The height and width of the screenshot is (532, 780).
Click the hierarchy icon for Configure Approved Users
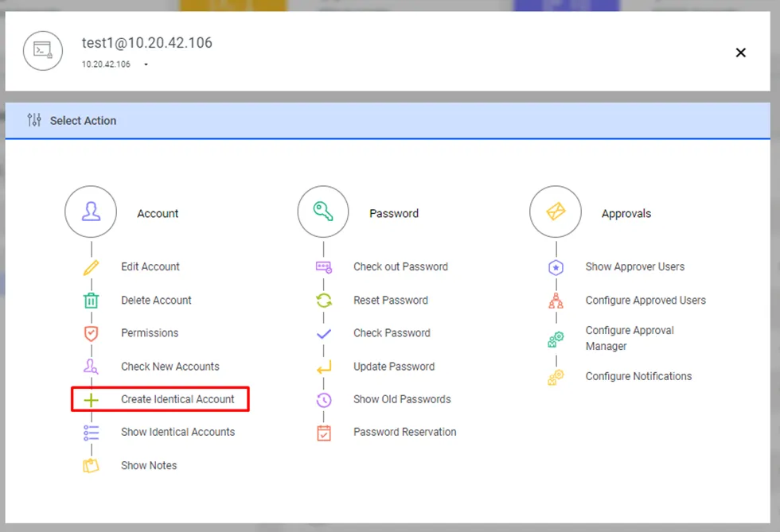(556, 301)
